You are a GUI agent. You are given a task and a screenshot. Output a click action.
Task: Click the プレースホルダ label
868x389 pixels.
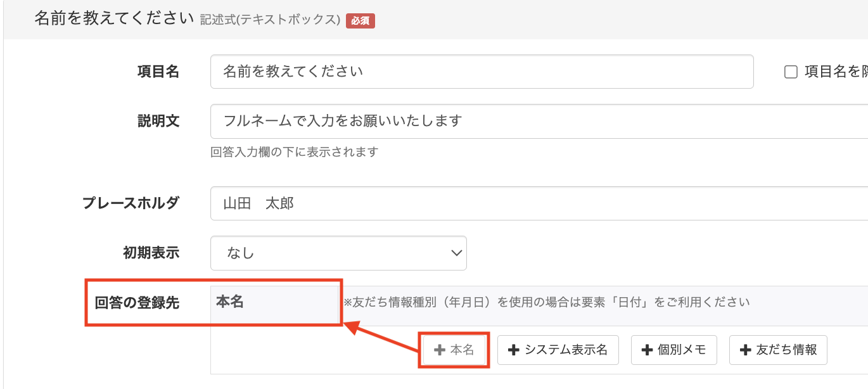pyautogui.click(x=131, y=203)
